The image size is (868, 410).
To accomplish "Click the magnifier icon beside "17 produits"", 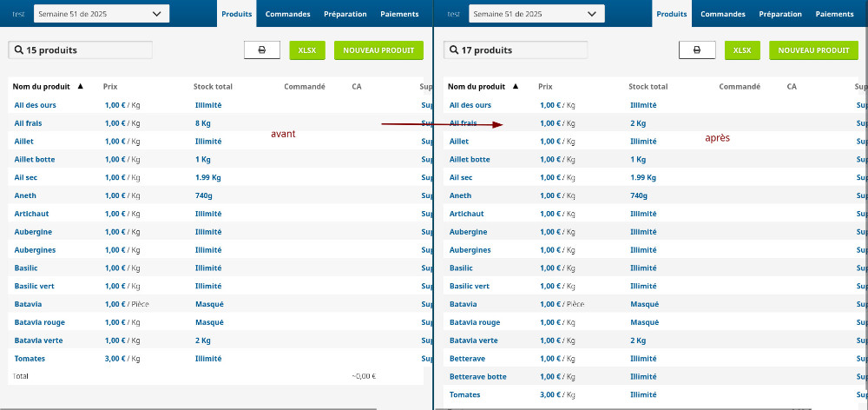I will click(x=453, y=50).
